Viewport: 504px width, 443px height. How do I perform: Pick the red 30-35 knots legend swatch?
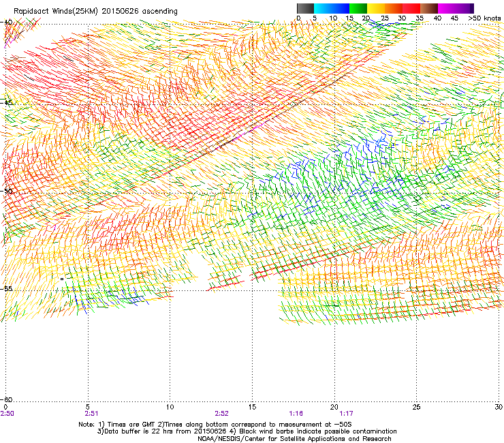click(x=411, y=8)
